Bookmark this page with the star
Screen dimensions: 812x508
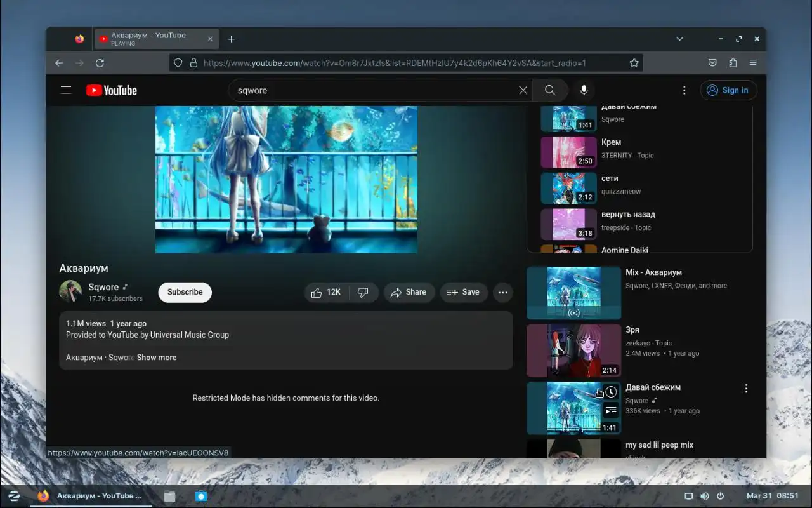[634, 63]
